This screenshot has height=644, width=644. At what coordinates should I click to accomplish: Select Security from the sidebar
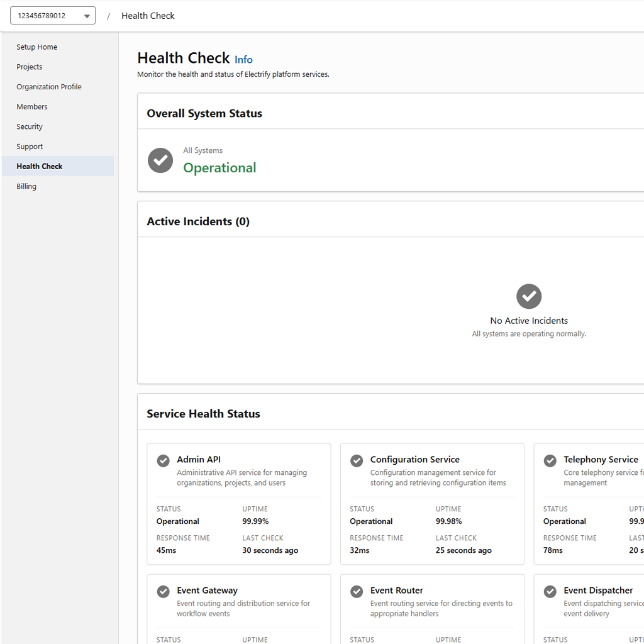tap(30, 127)
